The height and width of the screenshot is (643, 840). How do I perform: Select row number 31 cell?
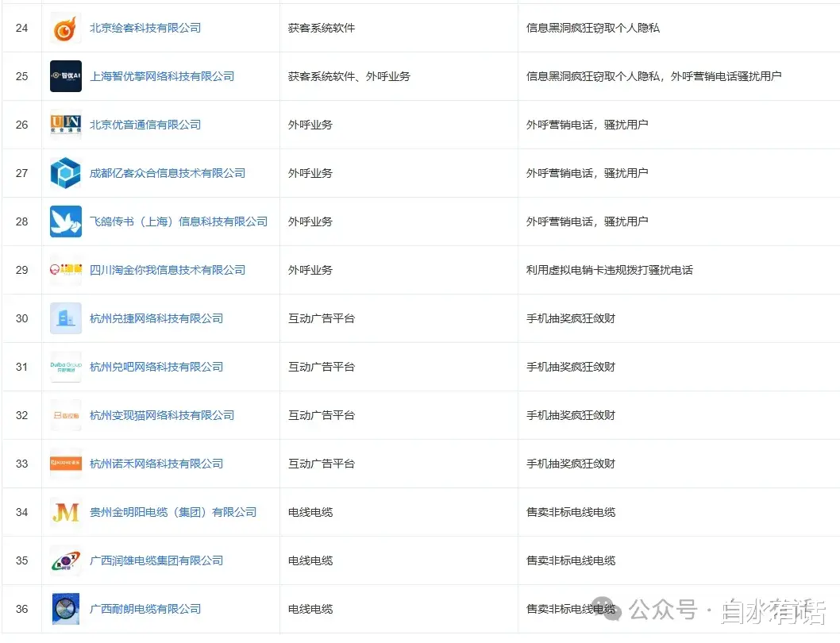click(x=22, y=367)
